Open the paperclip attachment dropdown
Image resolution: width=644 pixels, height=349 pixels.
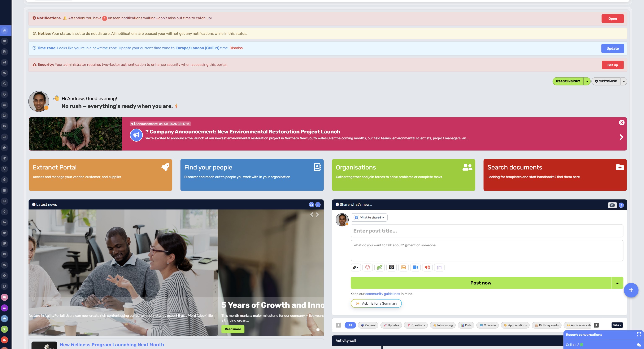click(356, 267)
